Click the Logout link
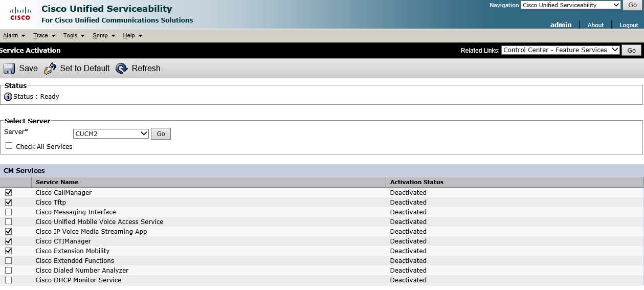Image resolution: width=644 pixels, height=290 pixels. pos(629,25)
